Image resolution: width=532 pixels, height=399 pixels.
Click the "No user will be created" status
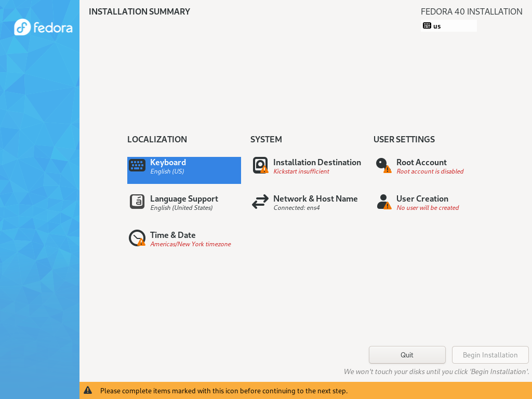[428, 208]
